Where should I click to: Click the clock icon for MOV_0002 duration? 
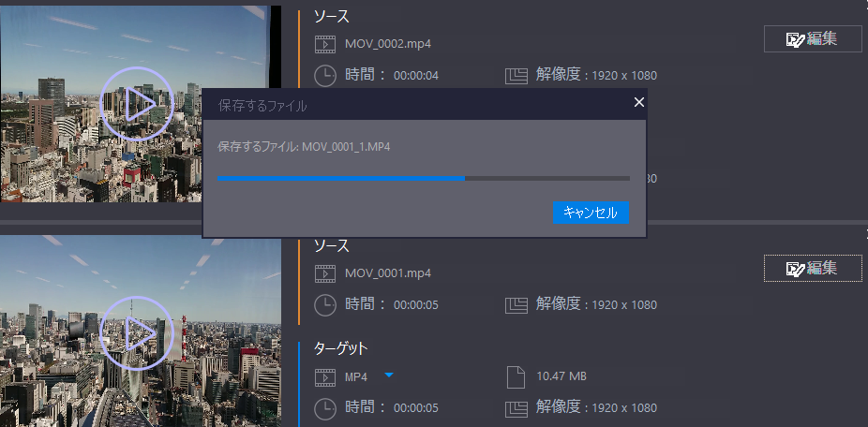[x=324, y=75]
